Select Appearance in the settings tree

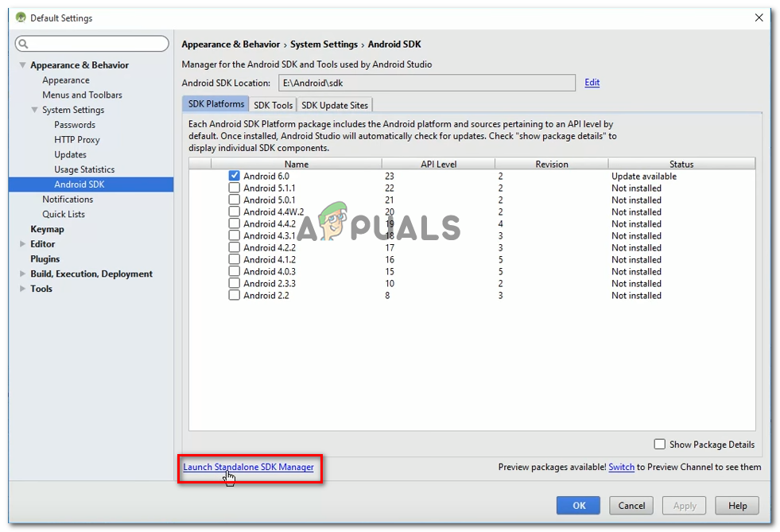[66, 80]
